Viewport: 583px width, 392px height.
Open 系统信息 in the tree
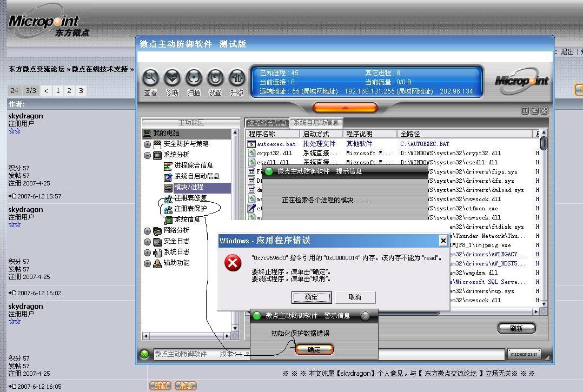tap(187, 220)
